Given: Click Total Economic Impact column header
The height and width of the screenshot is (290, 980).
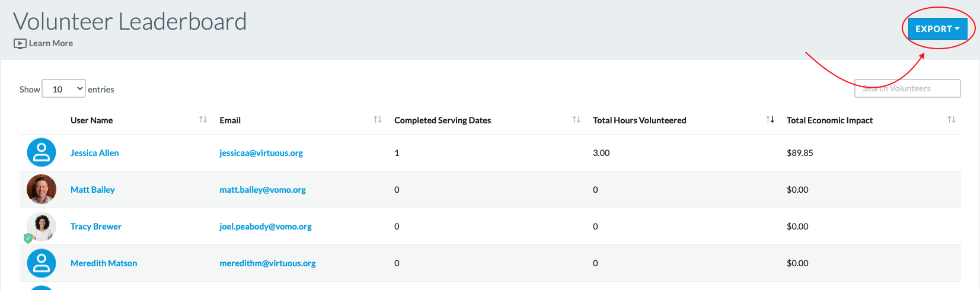Looking at the screenshot, I should coord(829,120).
